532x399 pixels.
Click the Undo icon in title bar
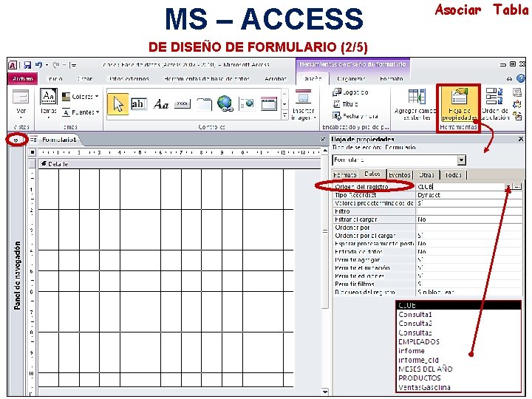tap(38, 65)
